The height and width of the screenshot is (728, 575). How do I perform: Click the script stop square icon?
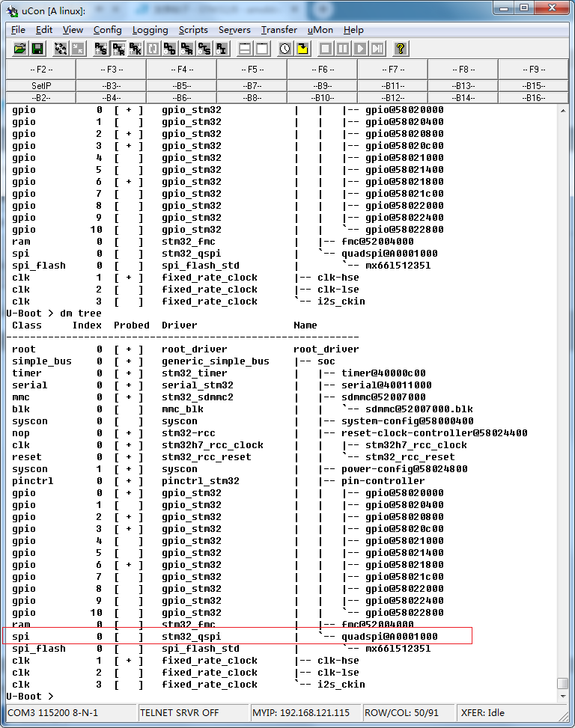326,49
